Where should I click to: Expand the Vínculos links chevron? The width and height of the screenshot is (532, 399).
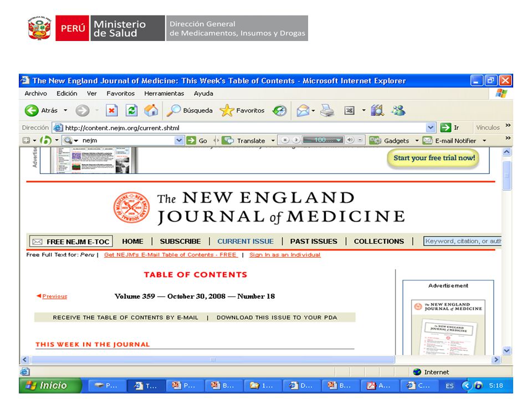tap(508, 125)
